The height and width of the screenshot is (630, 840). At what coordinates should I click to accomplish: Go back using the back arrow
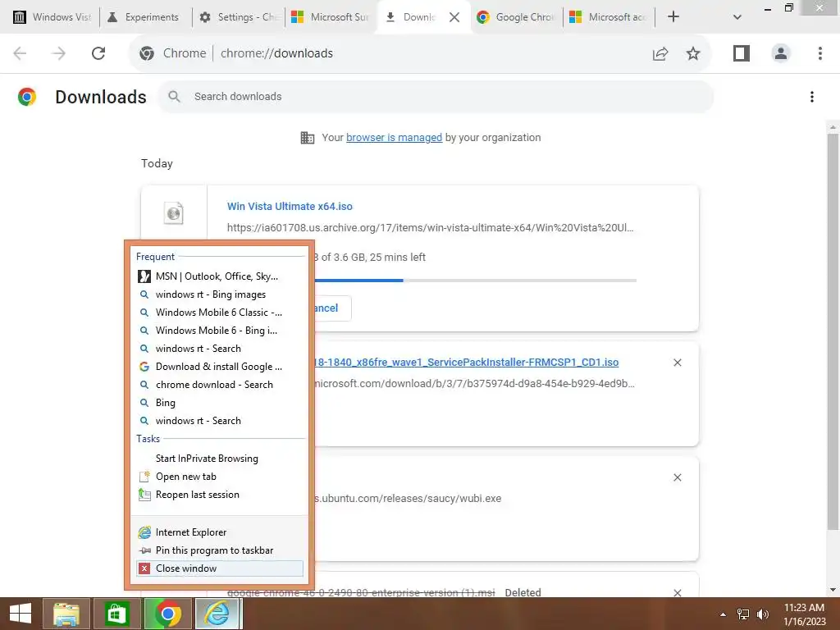pos(20,53)
